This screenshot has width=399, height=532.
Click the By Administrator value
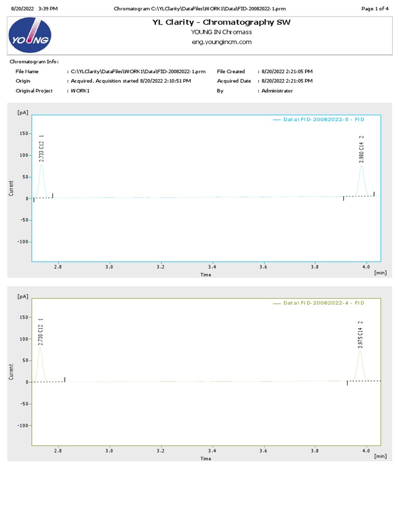[277, 91]
